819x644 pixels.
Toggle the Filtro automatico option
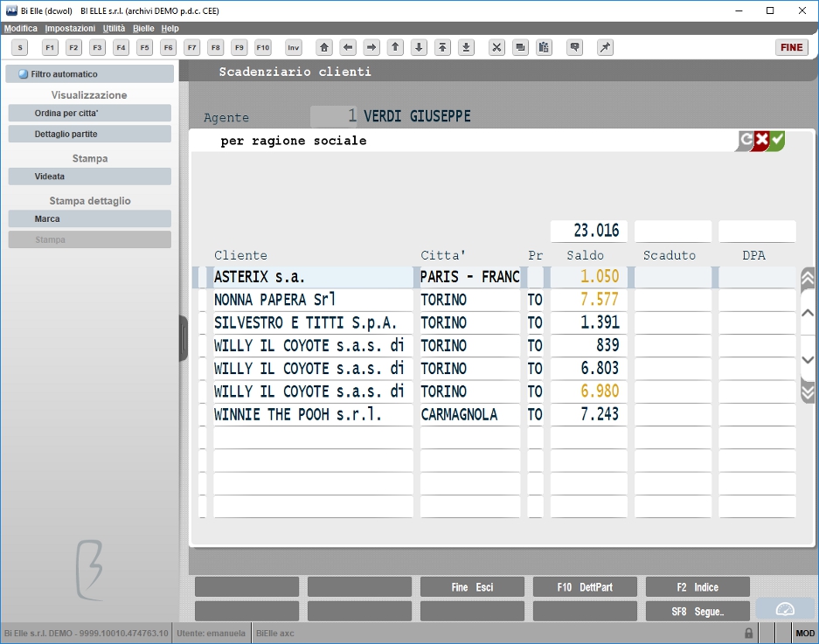pyautogui.click(x=90, y=74)
